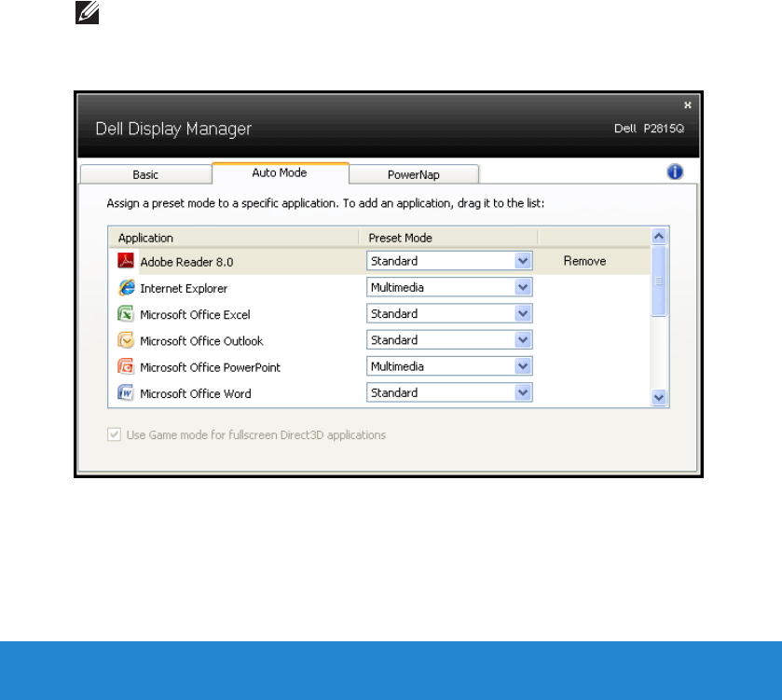The width and height of the screenshot is (782, 700).
Task: Click the Microsoft Office PowerPoint icon
Action: click(x=126, y=366)
